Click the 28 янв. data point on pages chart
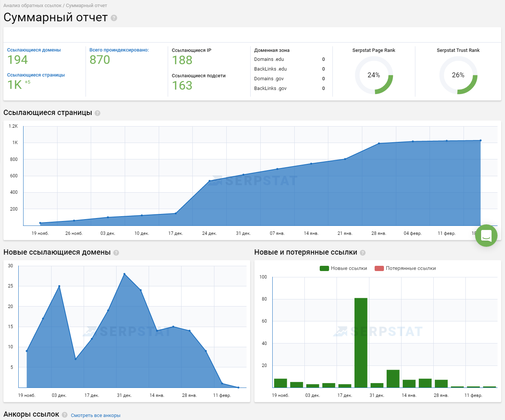 (x=379, y=143)
